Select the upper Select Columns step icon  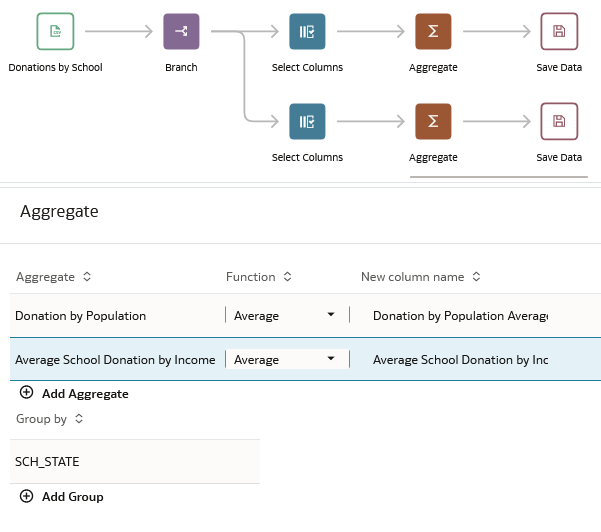pyautogui.click(x=307, y=32)
